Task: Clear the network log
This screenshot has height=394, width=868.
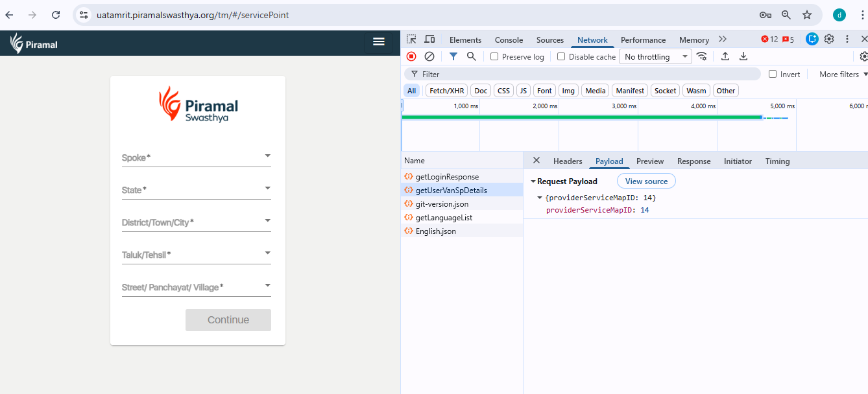Action: click(x=429, y=56)
